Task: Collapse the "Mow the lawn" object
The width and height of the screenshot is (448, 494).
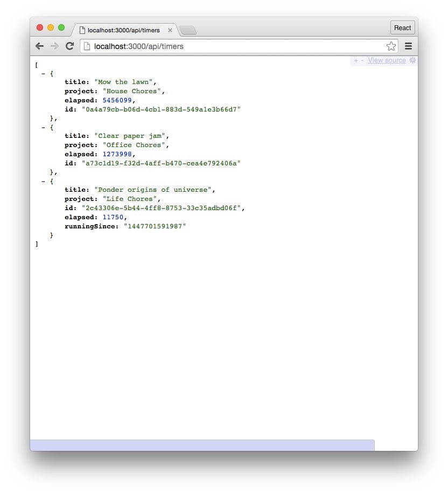Action: pos(44,74)
